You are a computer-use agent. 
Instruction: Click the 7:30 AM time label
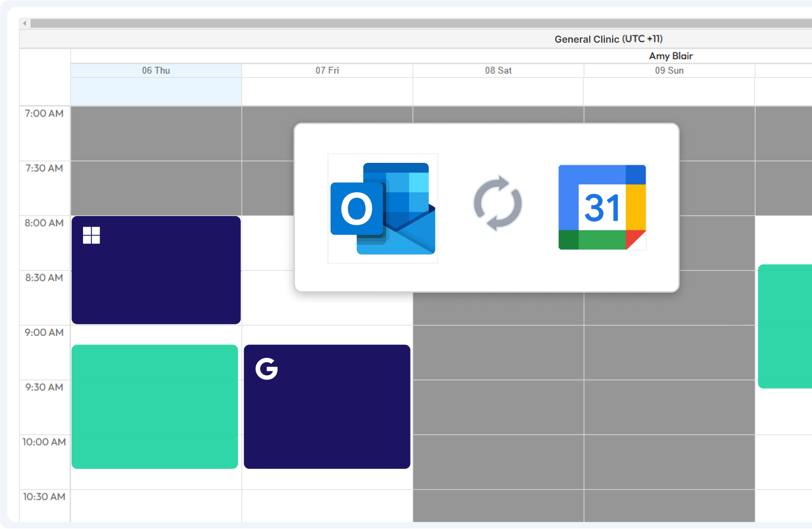(44, 168)
